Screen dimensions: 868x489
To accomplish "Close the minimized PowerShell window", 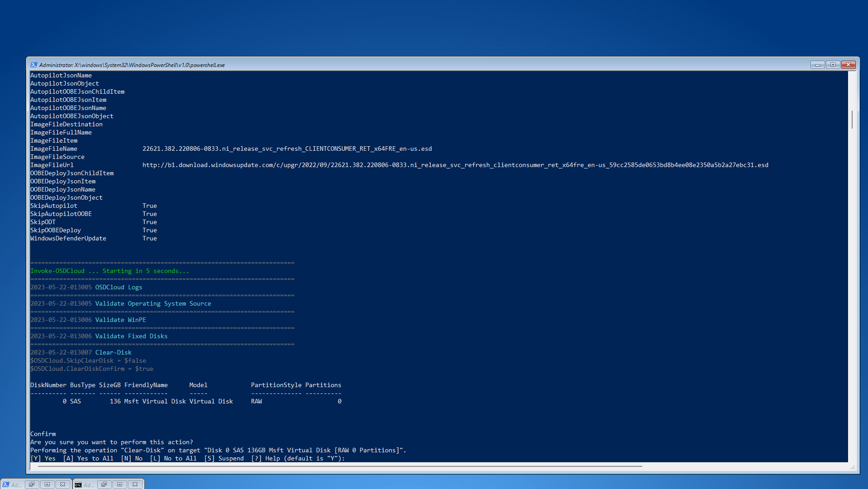I will 63,484.
